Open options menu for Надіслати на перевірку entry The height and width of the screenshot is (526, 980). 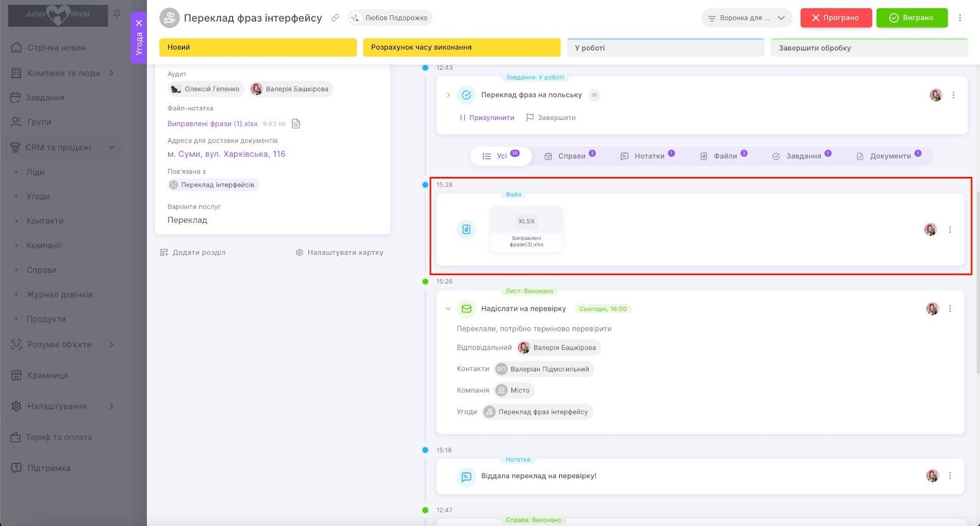point(950,309)
